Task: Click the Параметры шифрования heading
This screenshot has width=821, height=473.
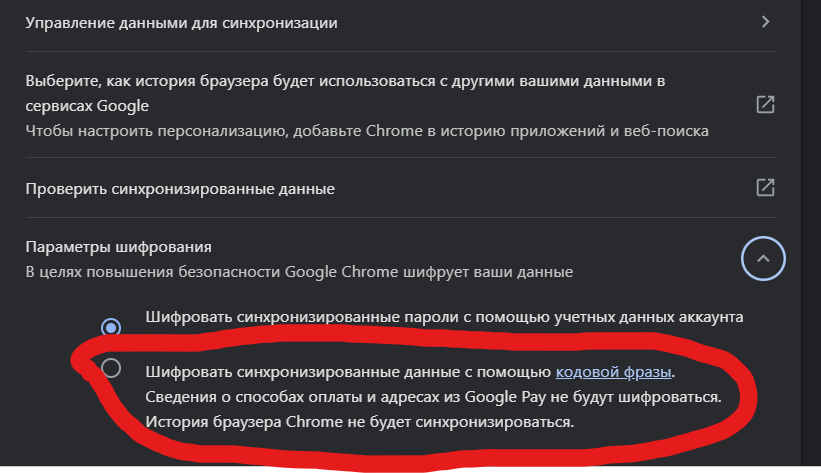Action: click(x=118, y=247)
